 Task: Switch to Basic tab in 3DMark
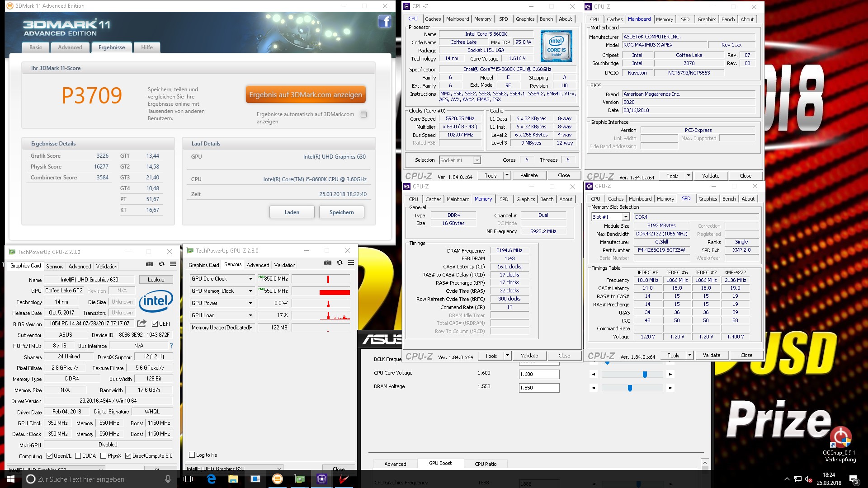36,47
